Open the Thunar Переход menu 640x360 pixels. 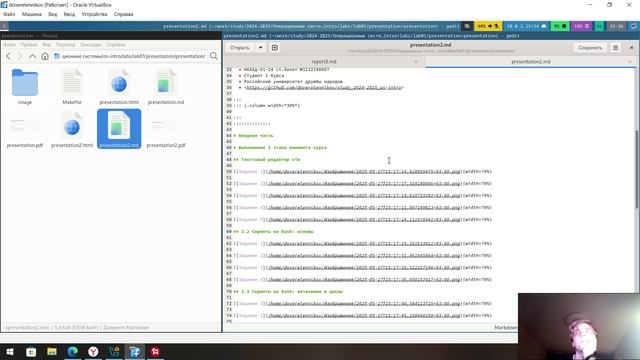65,44
